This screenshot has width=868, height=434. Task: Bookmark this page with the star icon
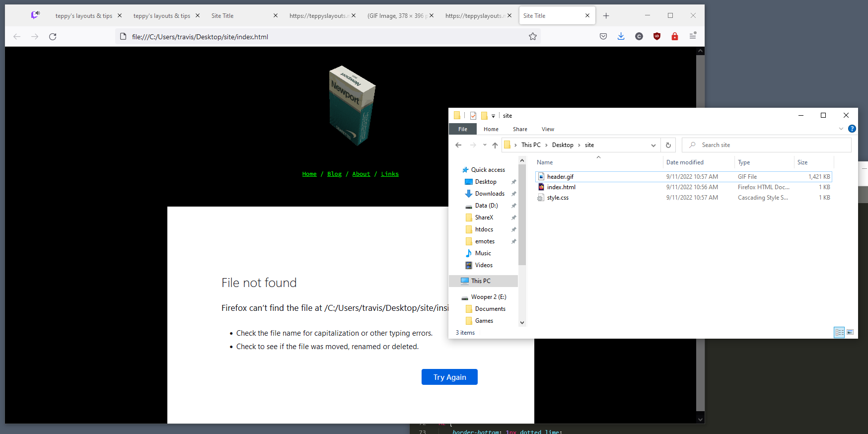(x=533, y=36)
